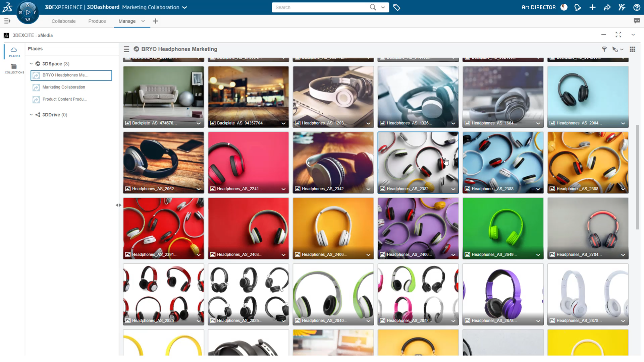The width and height of the screenshot is (644, 362).
Task: Open menu for Headphones_AS_2649 tile
Action: 538,255
